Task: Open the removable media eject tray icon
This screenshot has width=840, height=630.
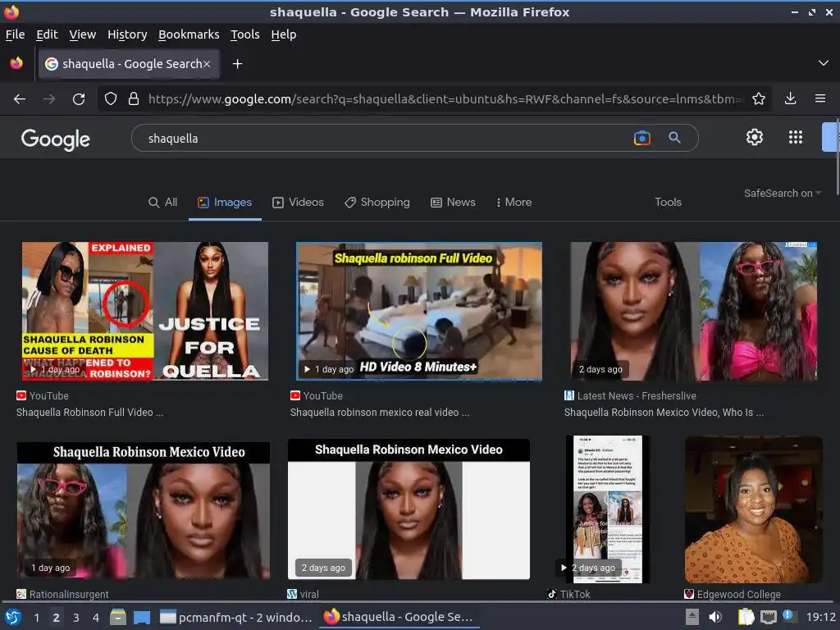Action: click(692, 617)
